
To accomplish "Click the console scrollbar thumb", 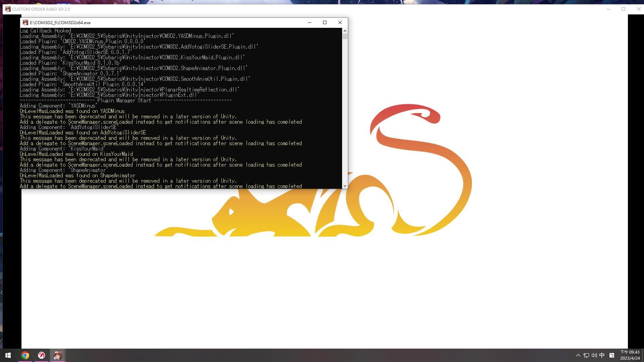I will coord(345,37).
